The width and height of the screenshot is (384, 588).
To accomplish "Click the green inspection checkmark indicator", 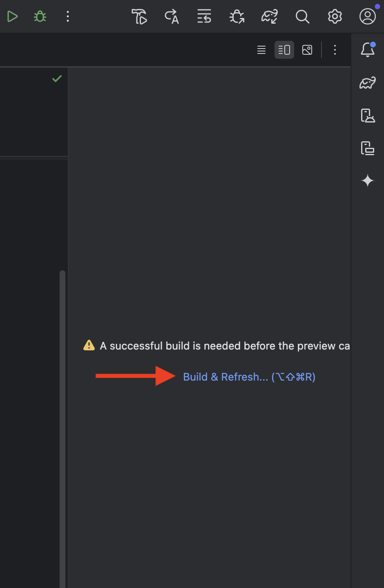I will (57, 78).
